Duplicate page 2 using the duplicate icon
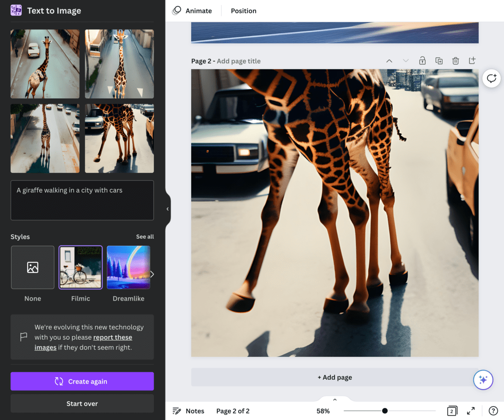Screen dimensions: 504x420 pos(439,61)
